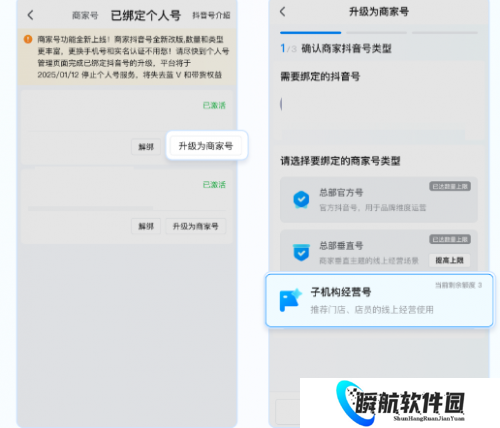Screen dimensions: 500x428
Task: Click the 请选择要绑定的商家号类型 heading
Action: pyautogui.click(x=340, y=161)
